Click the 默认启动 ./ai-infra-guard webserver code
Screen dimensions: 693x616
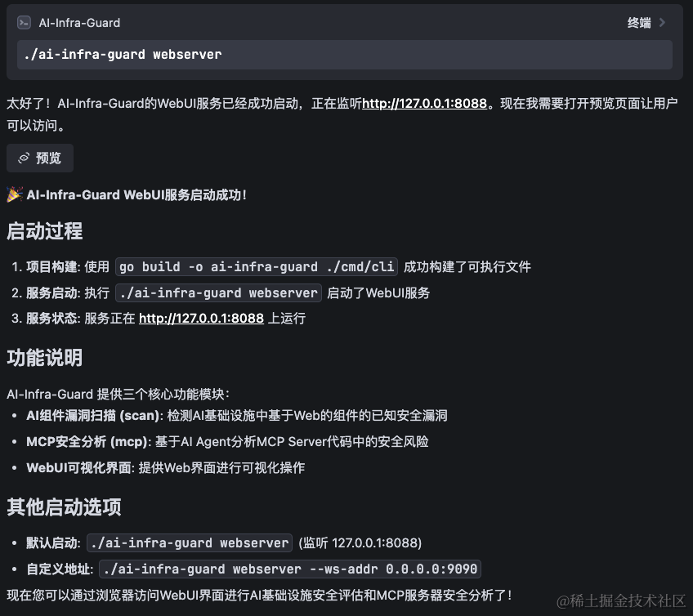(190, 542)
